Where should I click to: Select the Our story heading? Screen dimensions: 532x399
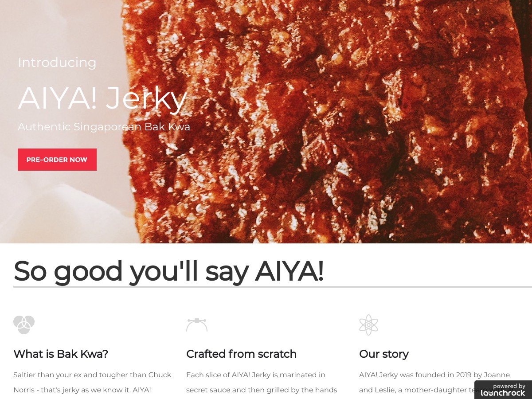click(384, 354)
